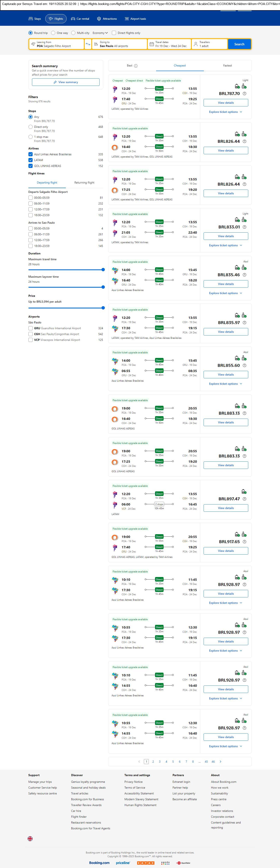This screenshot has width=280, height=868.
Task: Expand ticket options for the BRL835.46 Azul flight
Action: click(x=225, y=293)
